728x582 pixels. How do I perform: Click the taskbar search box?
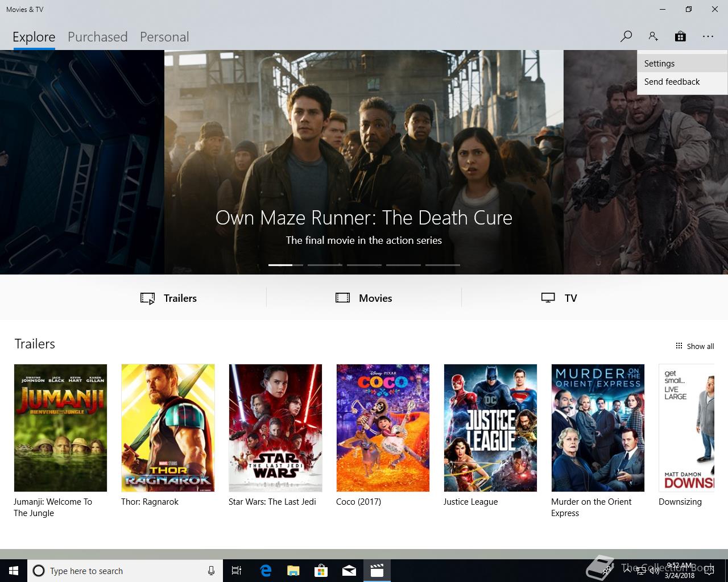click(x=124, y=571)
